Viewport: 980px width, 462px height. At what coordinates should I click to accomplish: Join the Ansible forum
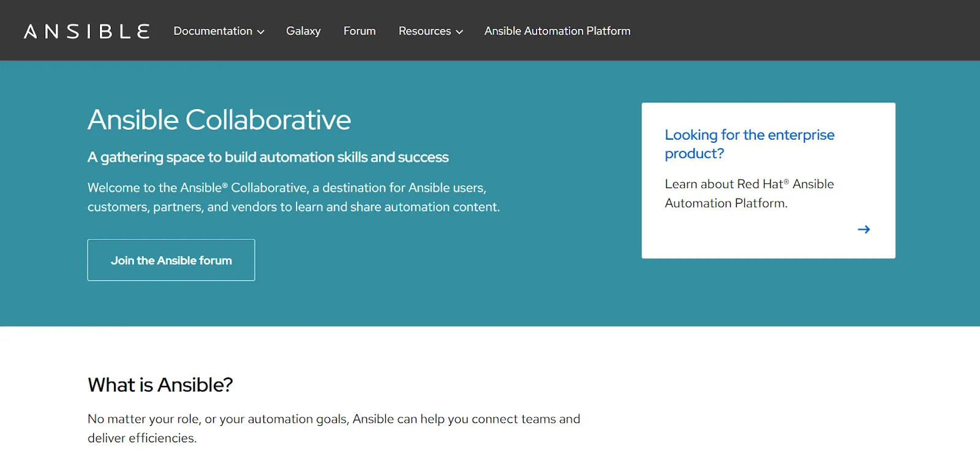point(171,260)
